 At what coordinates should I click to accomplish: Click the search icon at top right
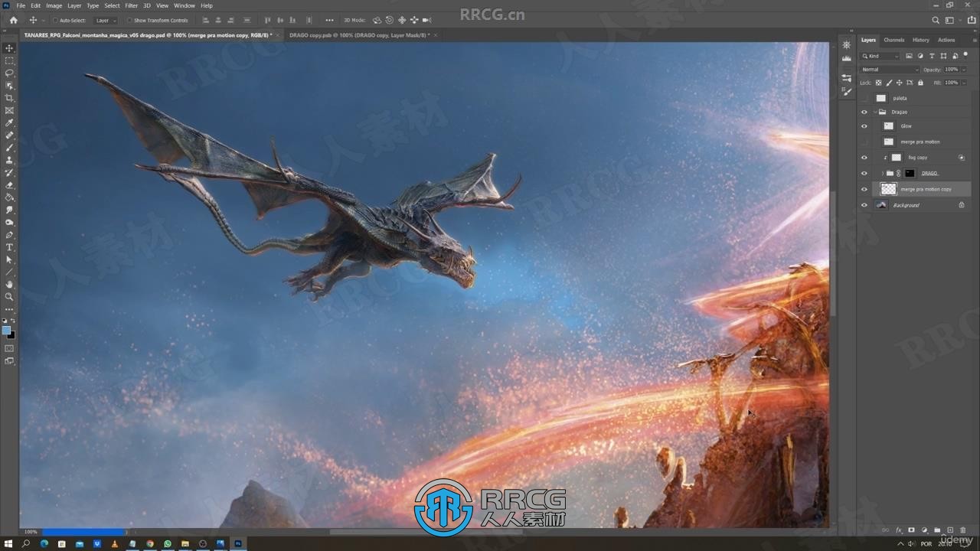tap(936, 20)
